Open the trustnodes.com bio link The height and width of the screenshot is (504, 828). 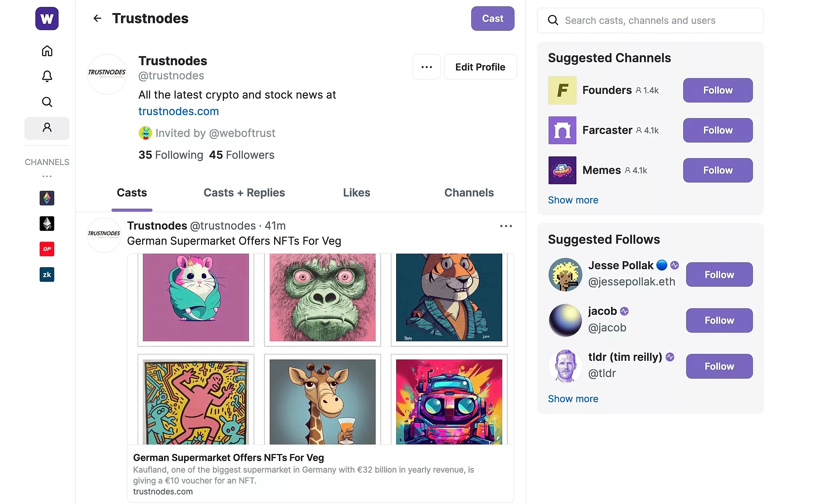tap(179, 111)
